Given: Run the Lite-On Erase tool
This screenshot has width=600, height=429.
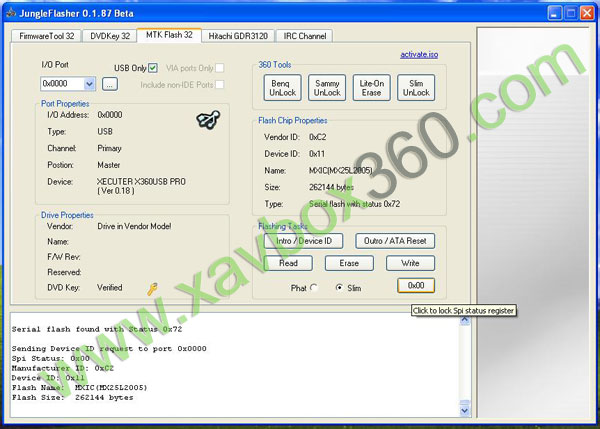Looking at the screenshot, I should 371,88.
